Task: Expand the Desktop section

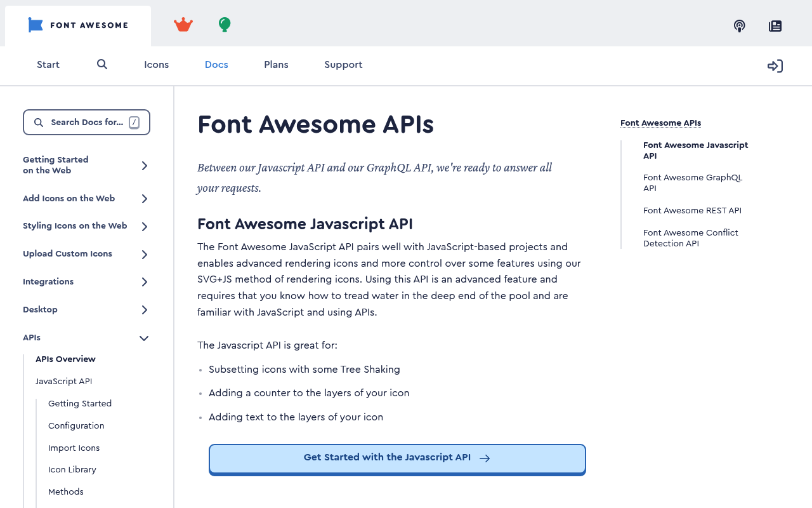Action: coord(86,310)
